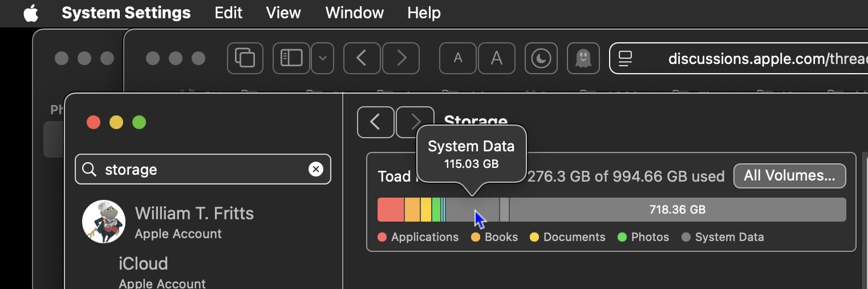868x289 pixels.
Task: Open the Ghostery ghost extension
Action: click(x=583, y=58)
